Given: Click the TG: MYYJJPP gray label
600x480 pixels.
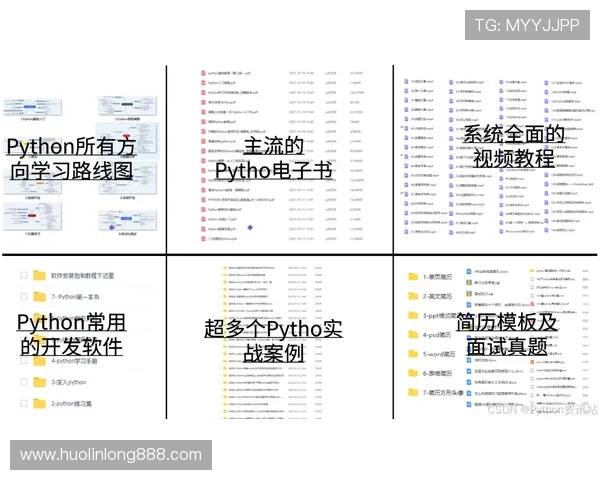Looking at the screenshot, I should tap(527, 25).
